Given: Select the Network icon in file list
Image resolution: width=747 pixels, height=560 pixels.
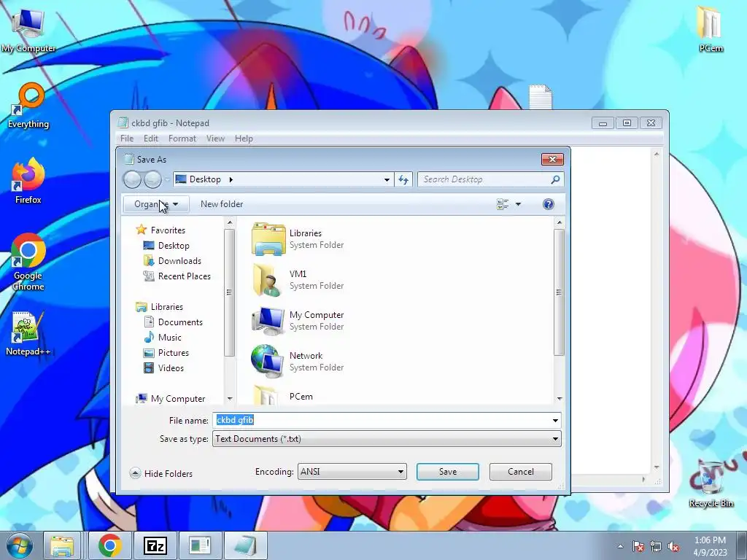Looking at the screenshot, I should (267, 362).
